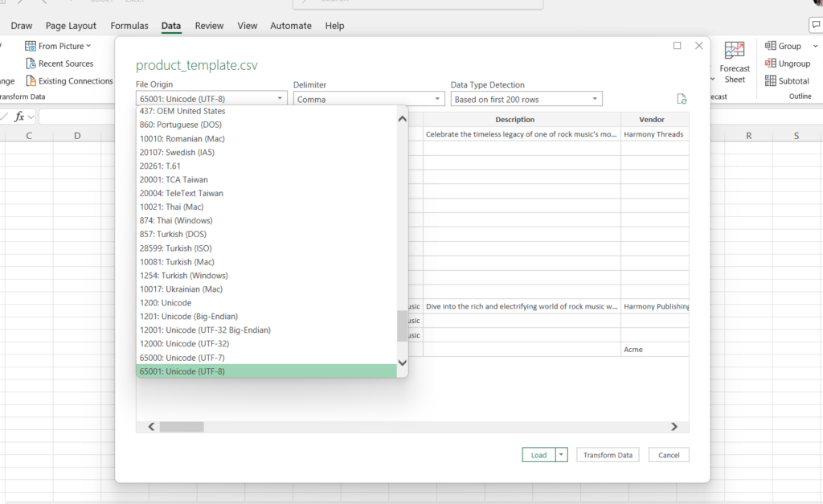Open the File Origin dropdown
823x504 pixels.
click(211, 99)
